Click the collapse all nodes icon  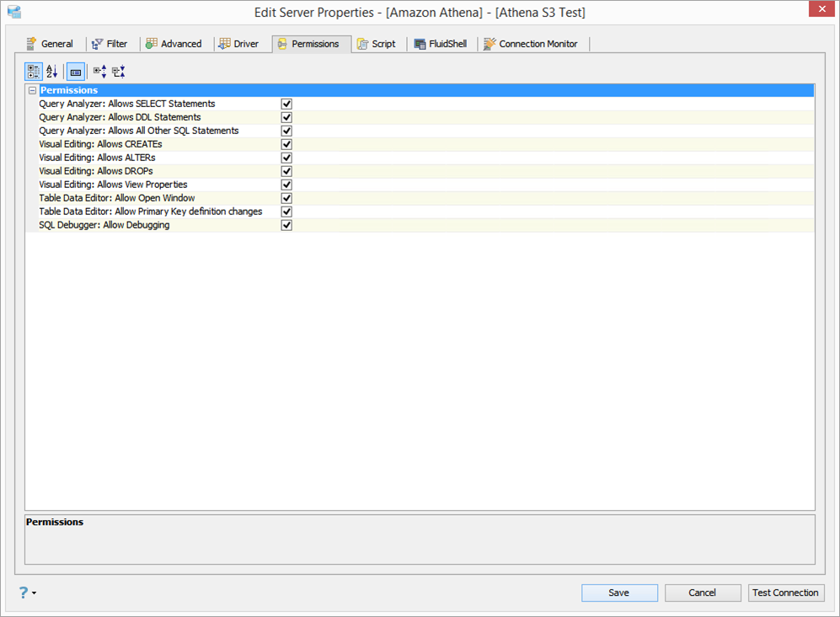click(119, 72)
